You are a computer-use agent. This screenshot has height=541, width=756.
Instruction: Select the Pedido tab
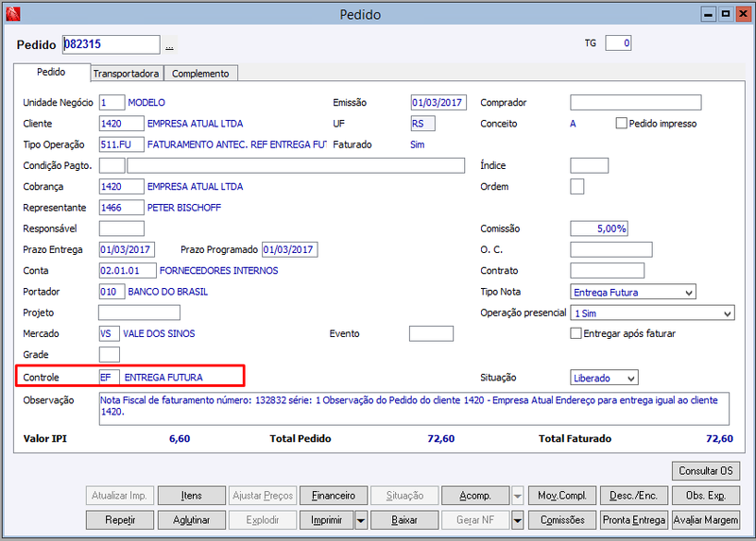52,72
